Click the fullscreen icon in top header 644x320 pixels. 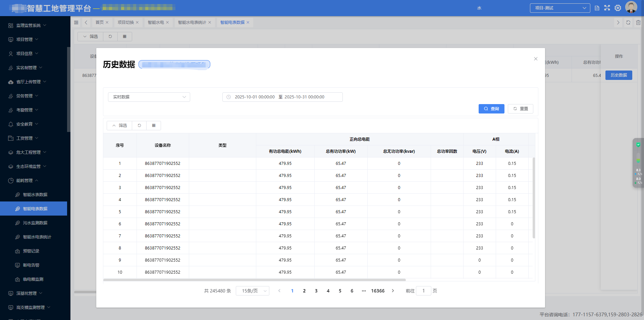[607, 8]
